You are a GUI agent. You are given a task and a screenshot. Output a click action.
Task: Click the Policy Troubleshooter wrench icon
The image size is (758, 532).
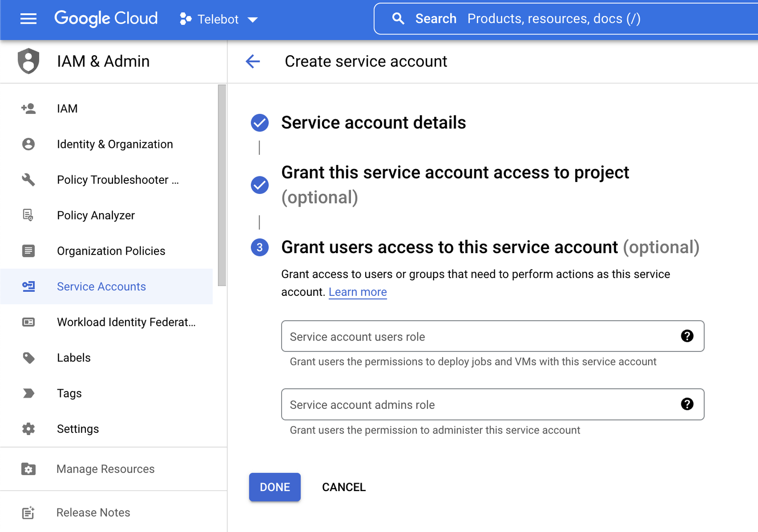coord(28,180)
